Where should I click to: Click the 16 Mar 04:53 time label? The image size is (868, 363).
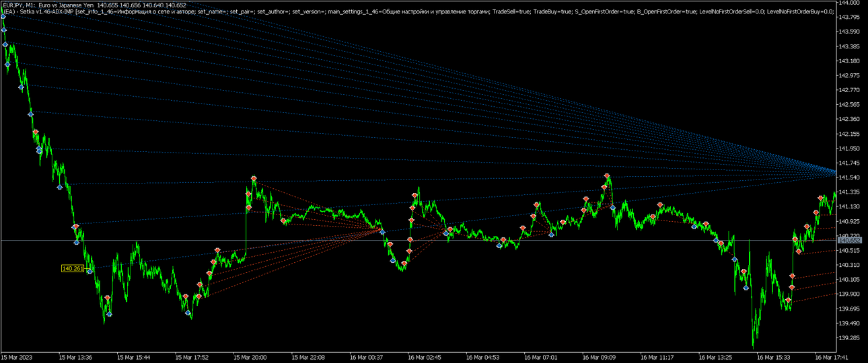(x=482, y=358)
